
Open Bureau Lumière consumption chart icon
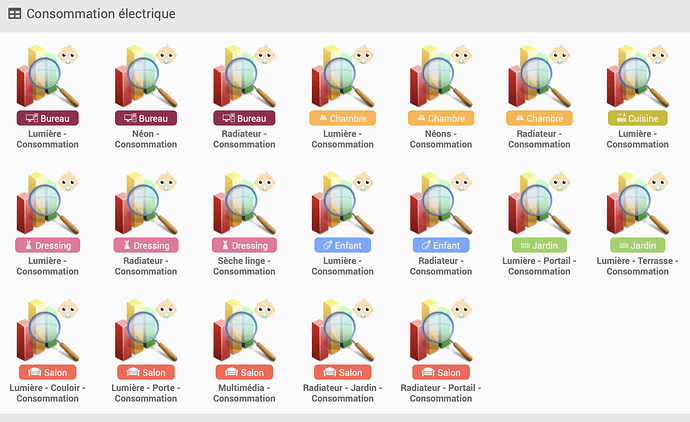48,76
